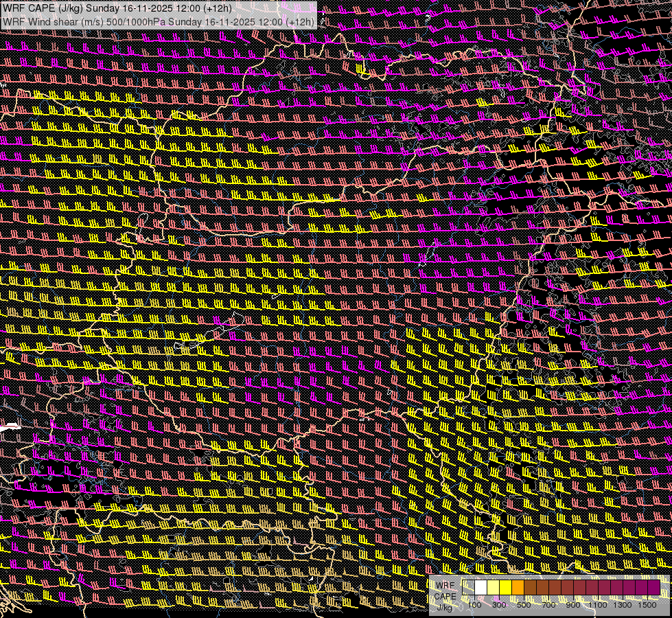Select the transparent first legend swatch below 100

click(x=468, y=588)
